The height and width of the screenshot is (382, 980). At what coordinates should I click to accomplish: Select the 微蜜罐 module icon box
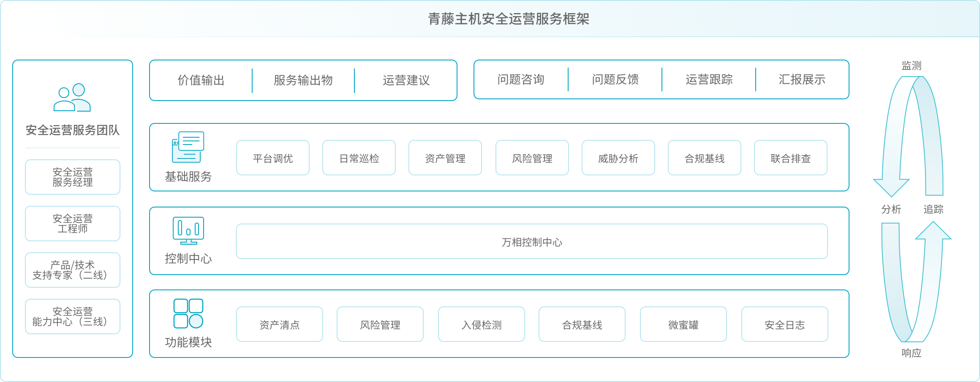pyautogui.click(x=683, y=324)
